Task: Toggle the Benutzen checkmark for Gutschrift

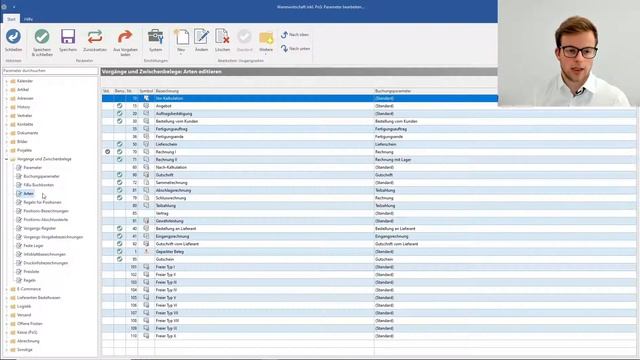Action: tap(120, 175)
